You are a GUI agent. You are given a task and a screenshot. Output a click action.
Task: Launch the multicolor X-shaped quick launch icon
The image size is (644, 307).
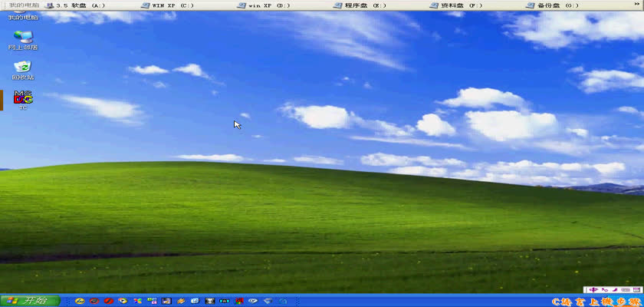pos(137,302)
